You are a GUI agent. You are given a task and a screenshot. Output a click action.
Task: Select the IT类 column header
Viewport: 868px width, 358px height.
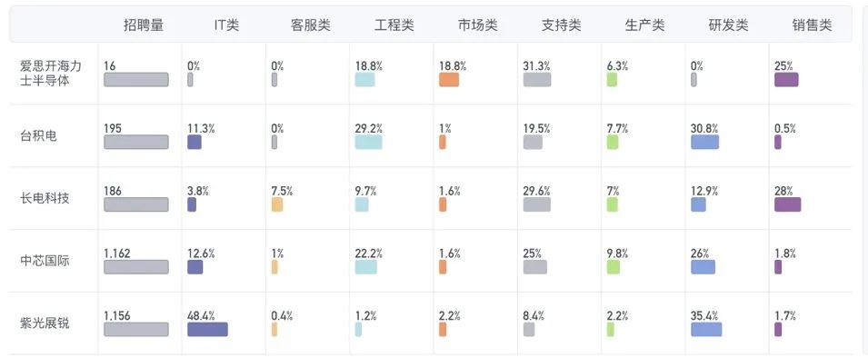(226, 25)
